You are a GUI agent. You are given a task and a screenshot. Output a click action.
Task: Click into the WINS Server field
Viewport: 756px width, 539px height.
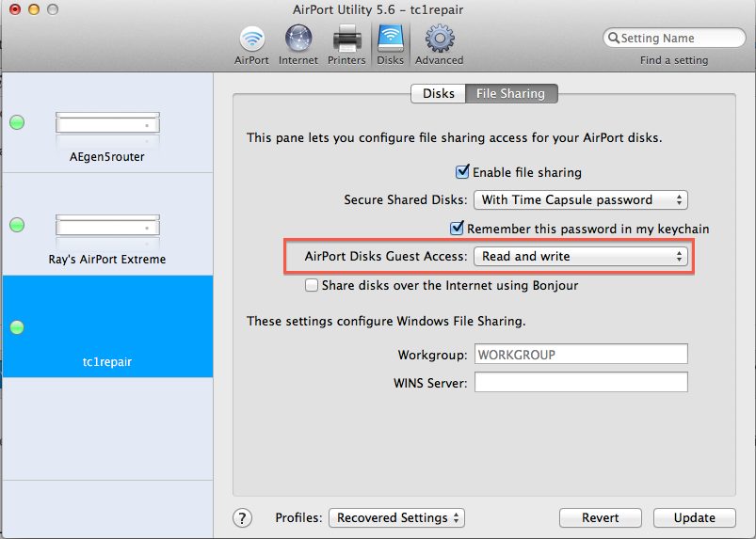coord(581,382)
